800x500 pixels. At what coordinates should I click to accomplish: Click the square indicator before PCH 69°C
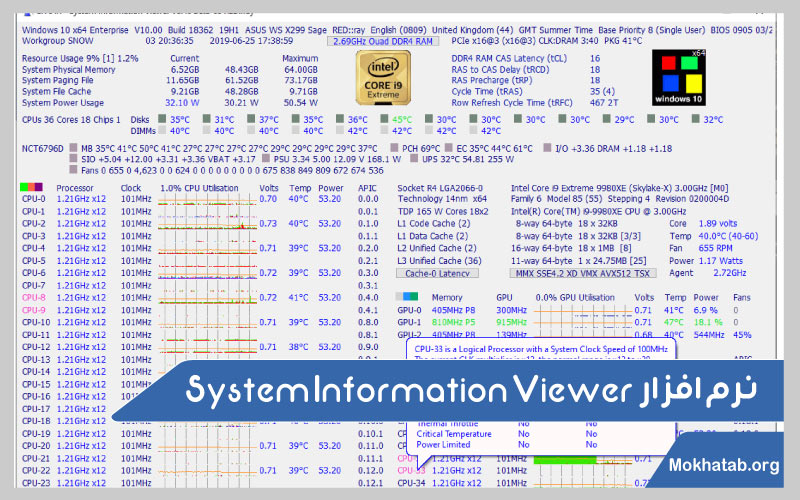[394, 148]
